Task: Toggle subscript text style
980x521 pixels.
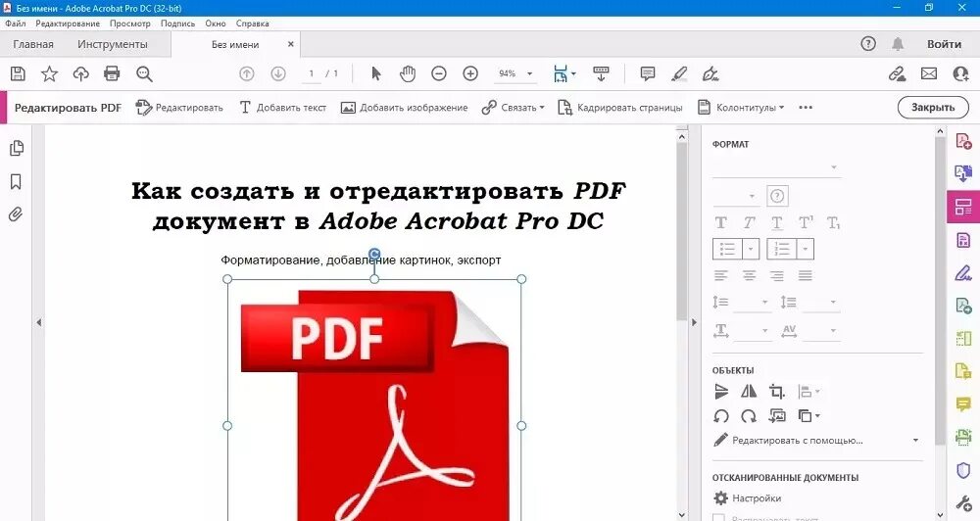Action: 833,223
